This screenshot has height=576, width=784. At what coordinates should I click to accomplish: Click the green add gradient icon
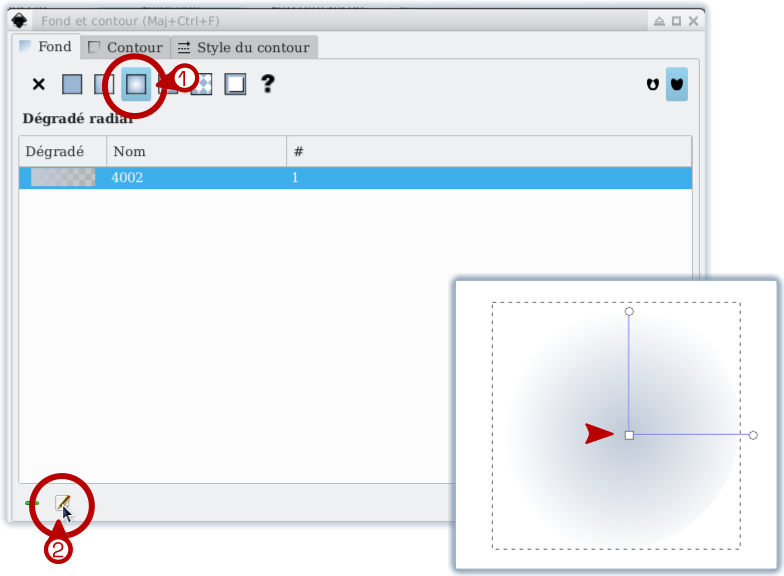[32, 502]
